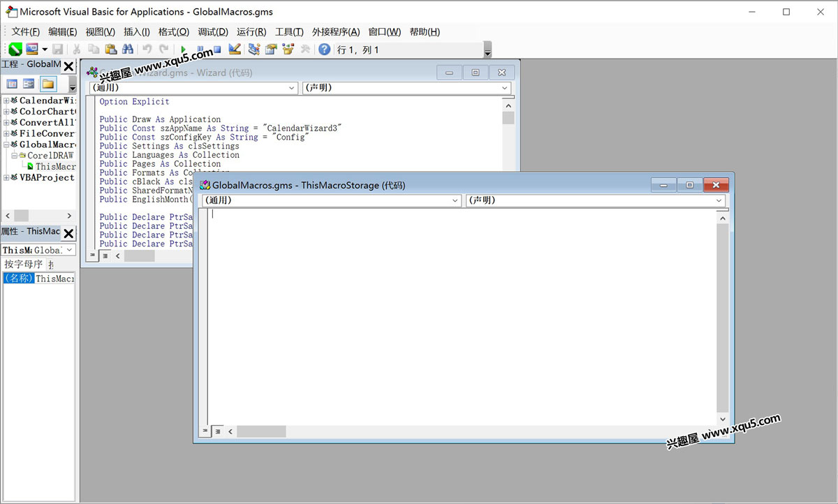The image size is (838, 504).
Task: Click Project panel horizontal scroll right arrow
Action: [69, 216]
